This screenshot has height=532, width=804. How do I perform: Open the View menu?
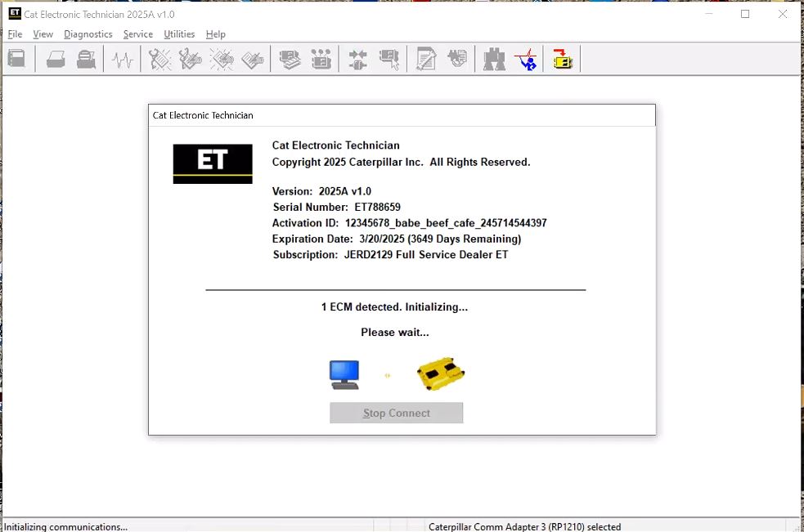[x=43, y=34]
